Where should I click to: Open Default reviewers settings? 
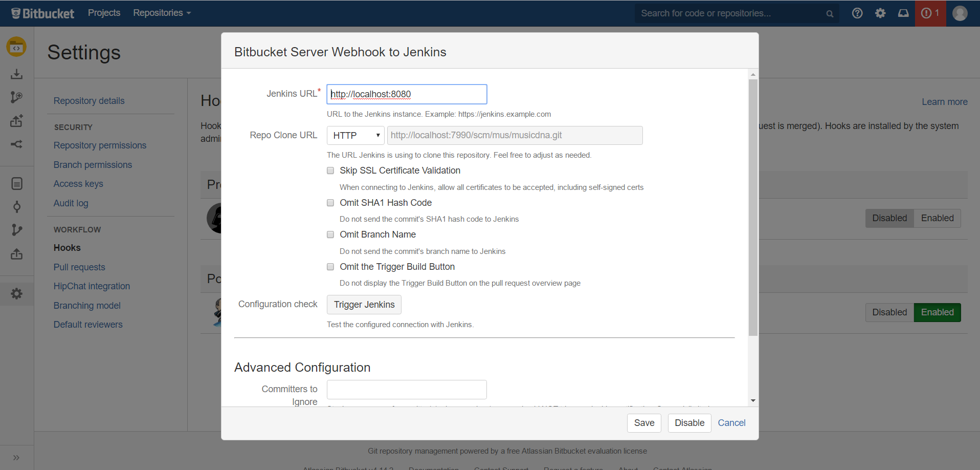[x=88, y=325]
